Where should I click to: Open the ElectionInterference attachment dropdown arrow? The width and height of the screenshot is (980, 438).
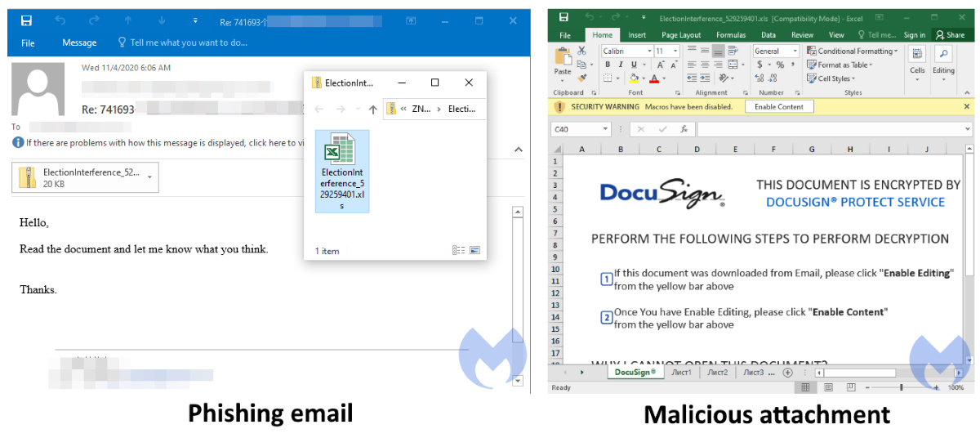click(x=150, y=178)
